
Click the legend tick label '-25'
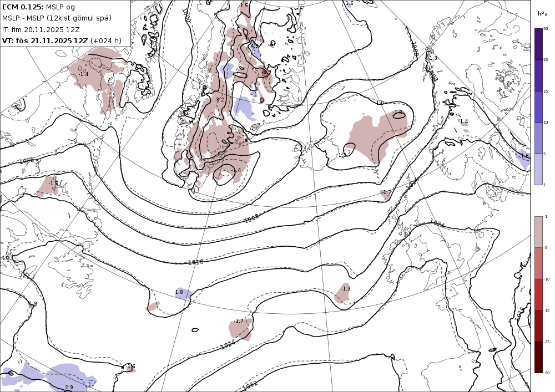click(547, 342)
